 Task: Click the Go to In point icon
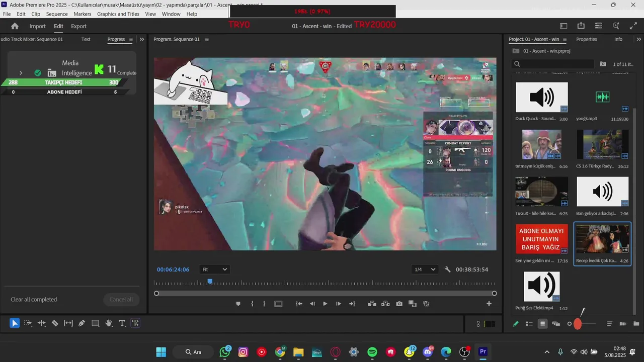(x=299, y=304)
